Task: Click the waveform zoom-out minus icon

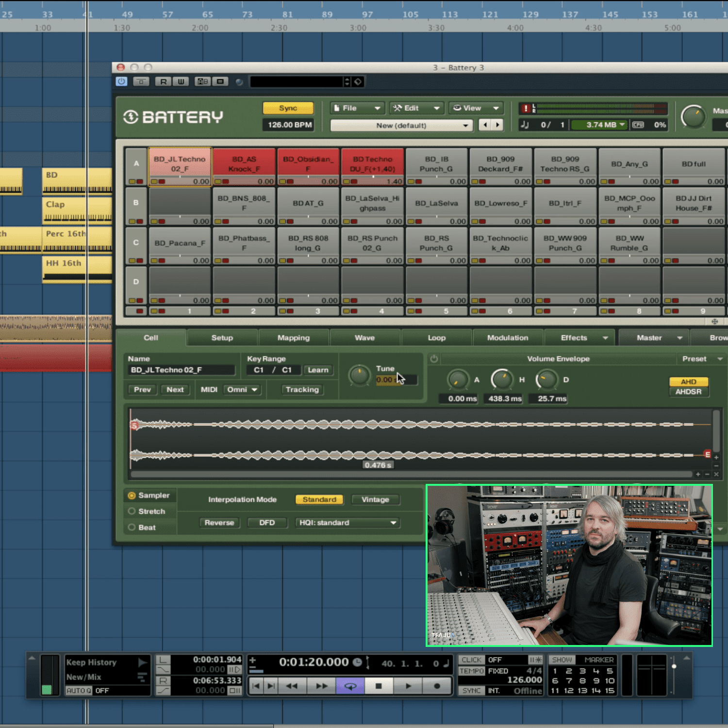Action: (x=707, y=474)
